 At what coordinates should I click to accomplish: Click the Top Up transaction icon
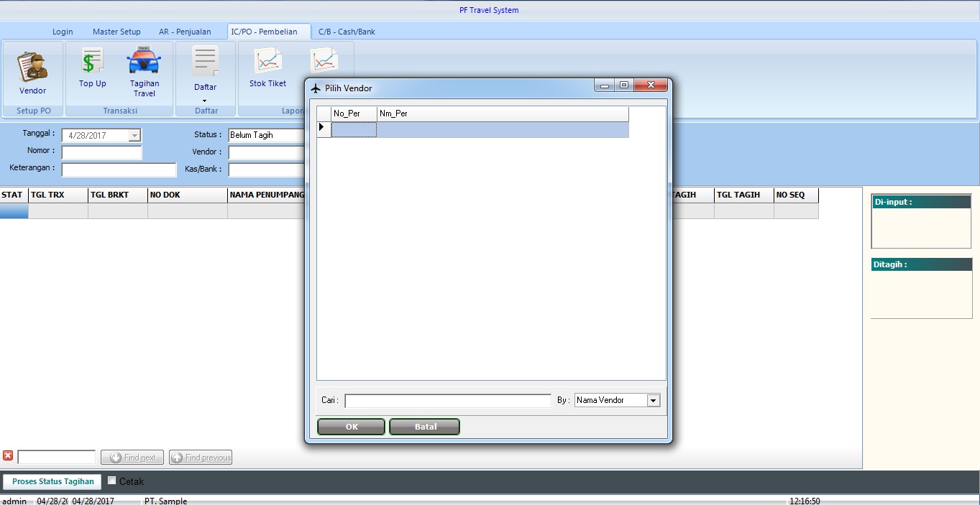coord(92,62)
